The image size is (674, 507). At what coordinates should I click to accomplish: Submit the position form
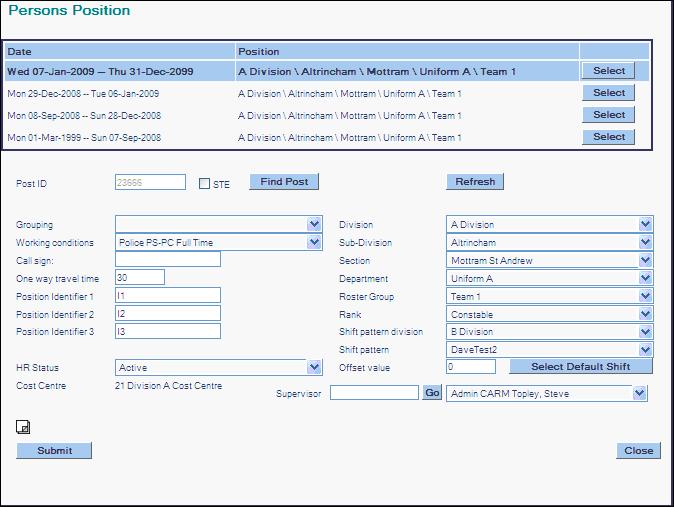point(54,450)
